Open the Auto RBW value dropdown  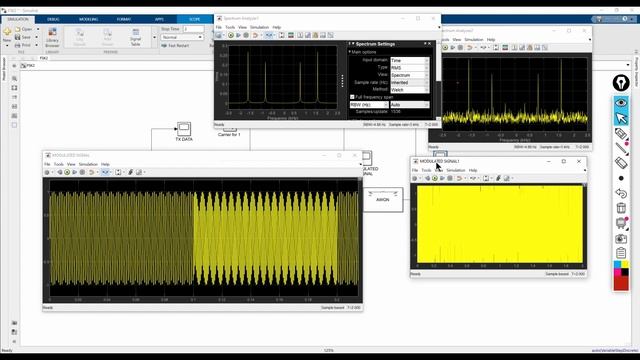[410, 105]
